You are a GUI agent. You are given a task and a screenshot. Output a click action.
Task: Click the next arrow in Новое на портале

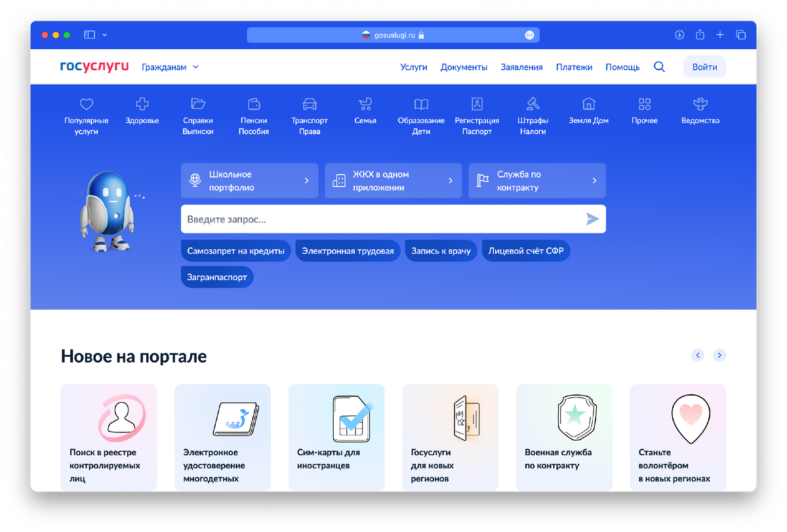[x=719, y=355]
